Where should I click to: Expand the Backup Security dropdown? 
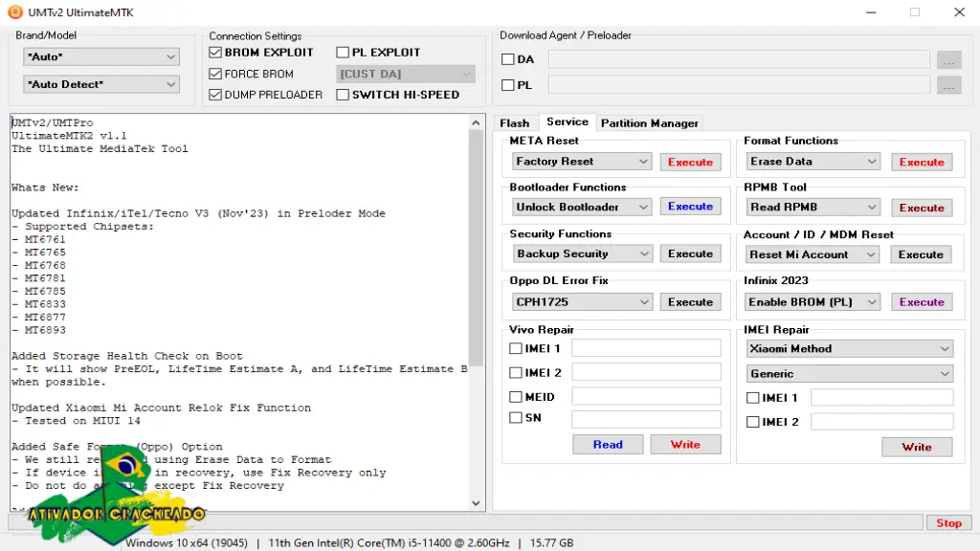(581, 253)
